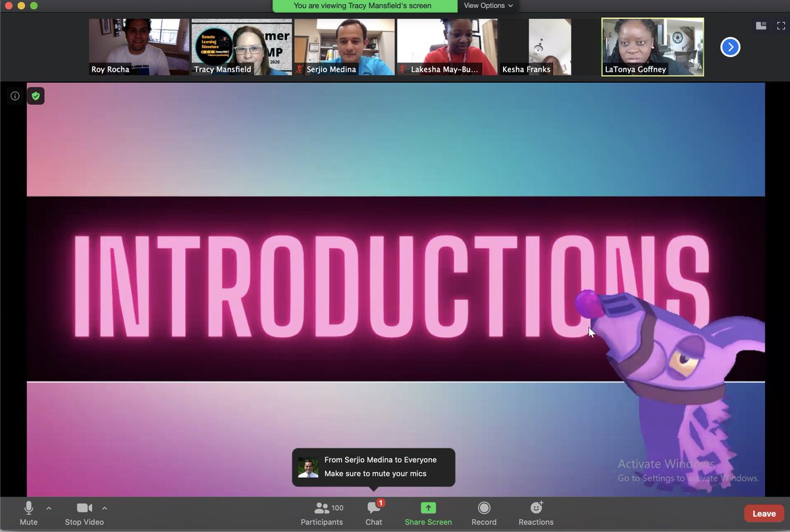Open meeting information icon

(x=15, y=96)
